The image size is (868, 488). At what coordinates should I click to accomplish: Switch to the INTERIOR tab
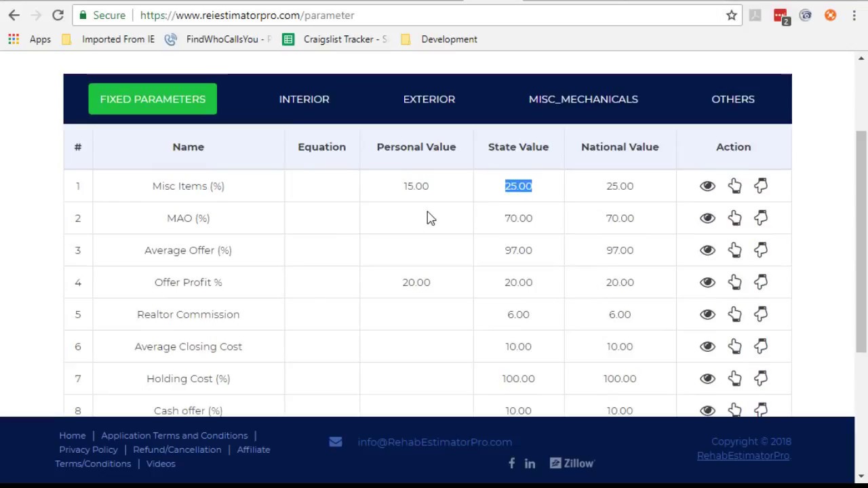[x=304, y=99]
